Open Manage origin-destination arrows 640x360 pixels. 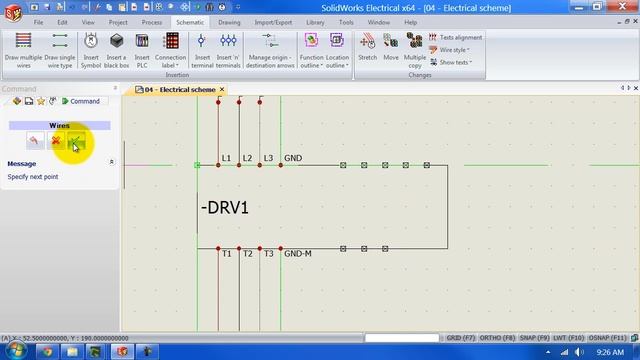(270, 50)
